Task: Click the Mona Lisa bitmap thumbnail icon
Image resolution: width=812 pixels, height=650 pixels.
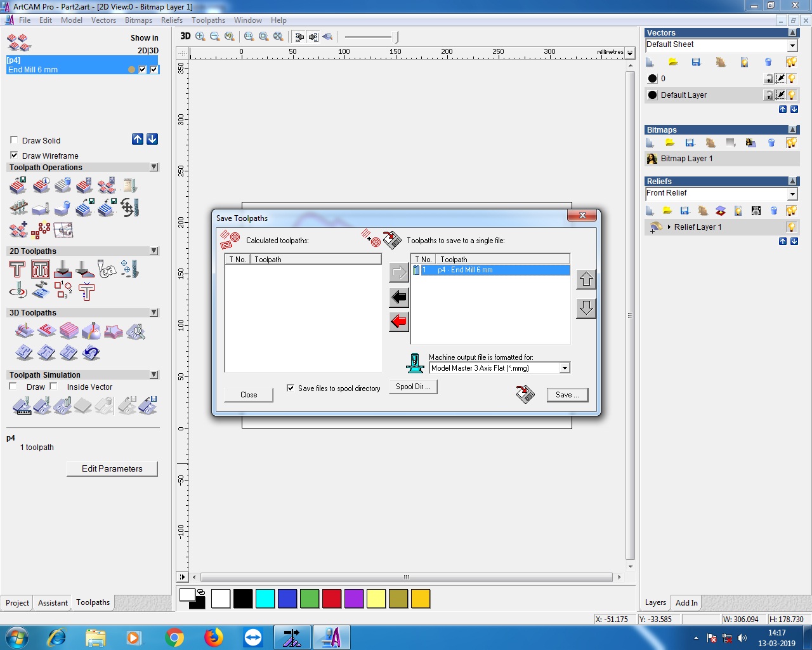Action: (x=652, y=159)
